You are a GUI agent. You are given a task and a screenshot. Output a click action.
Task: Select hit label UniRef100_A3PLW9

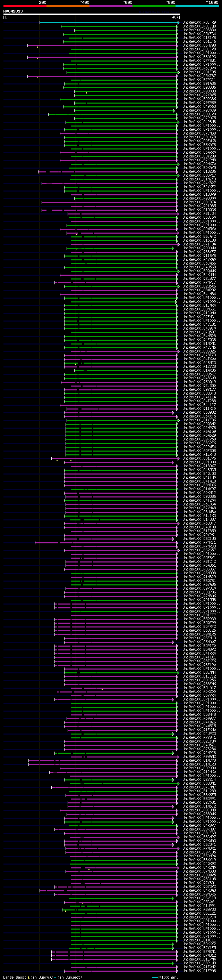click(199, 963)
